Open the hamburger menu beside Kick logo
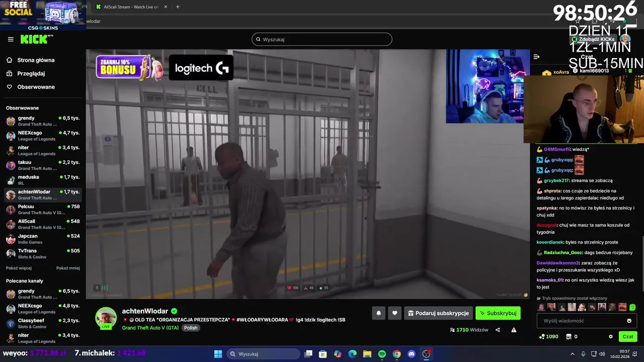The image size is (644, 362). tap(11, 39)
